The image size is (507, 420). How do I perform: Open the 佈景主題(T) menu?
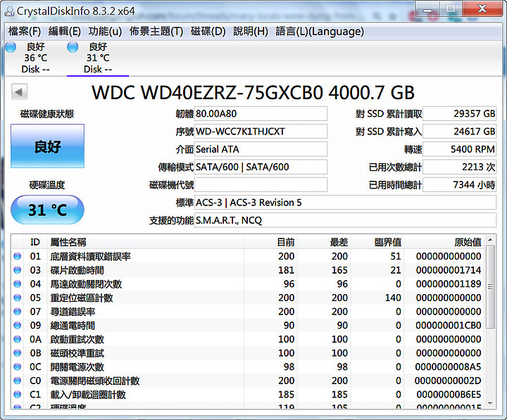pyautogui.click(x=156, y=32)
